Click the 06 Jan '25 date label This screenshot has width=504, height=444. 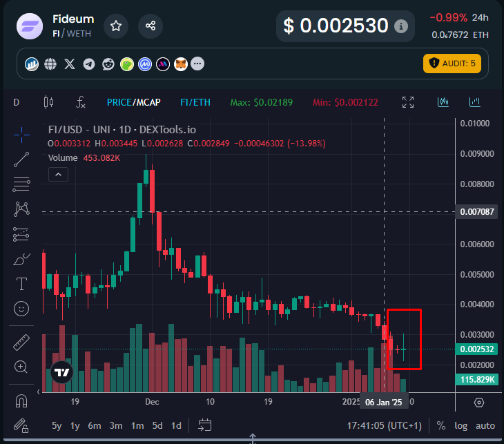[x=383, y=402]
